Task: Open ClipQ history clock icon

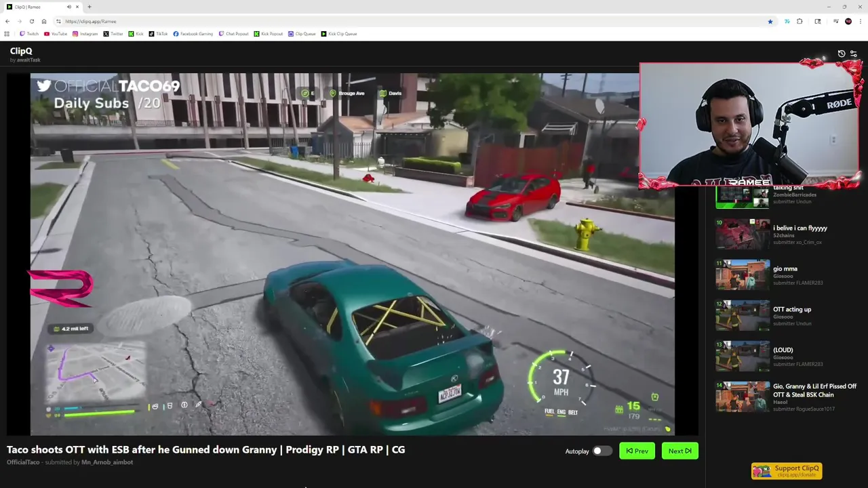Action: (842, 54)
